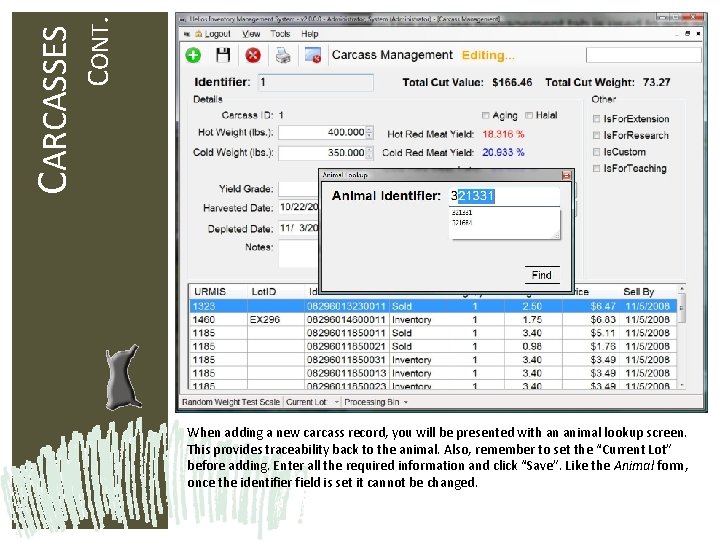This screenshot has width=720, height=540.
Task: Open the Tools menu
Action: [280, 34]
